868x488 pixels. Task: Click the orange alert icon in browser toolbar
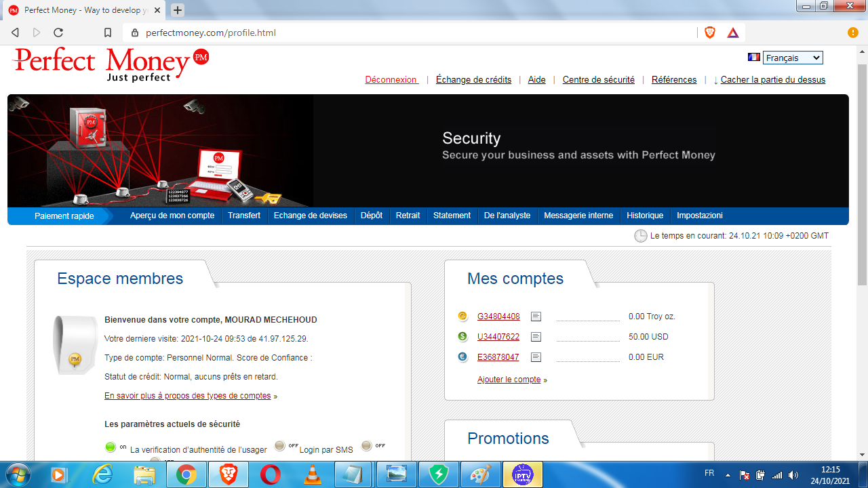pyautogui.click(x=853, y=33)
